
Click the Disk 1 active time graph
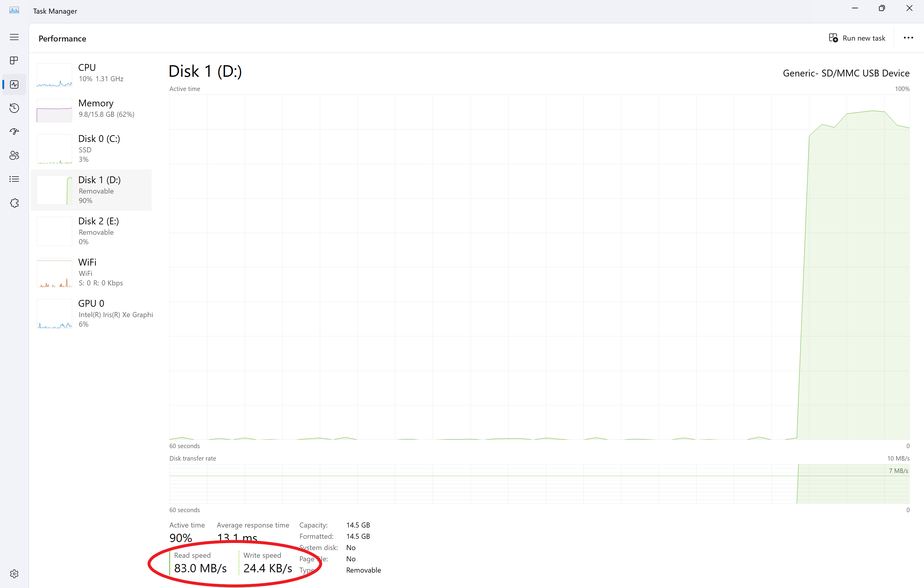point(540,267)
